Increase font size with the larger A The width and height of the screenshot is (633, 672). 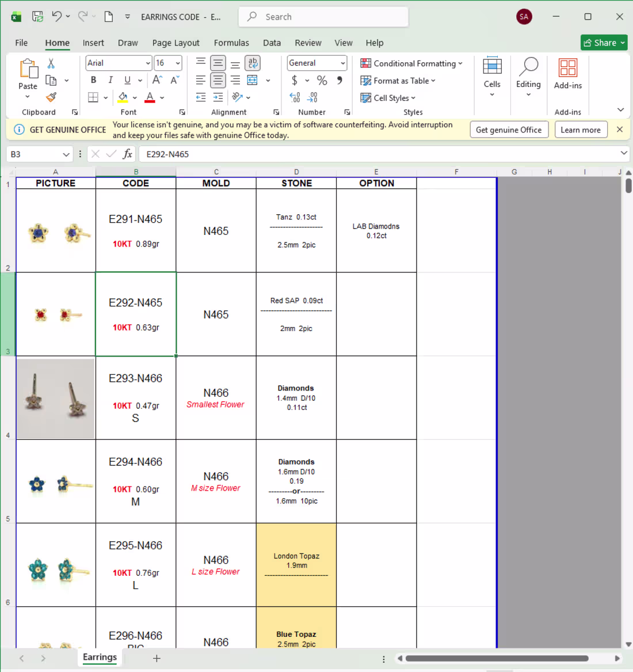[x=157, y=80]
